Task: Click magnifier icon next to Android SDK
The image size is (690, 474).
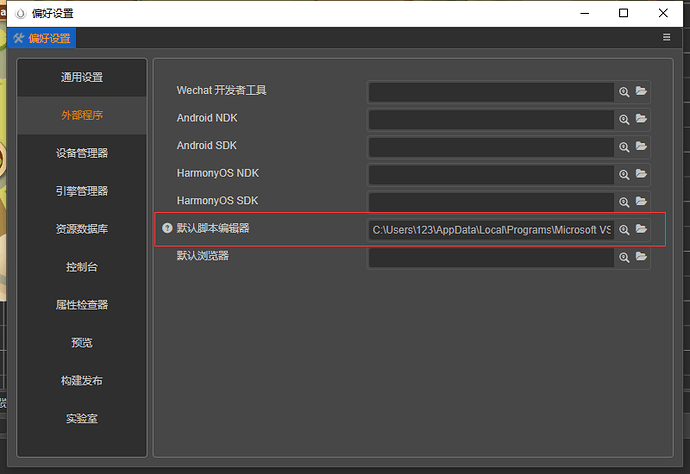Action: (x=624, y=147)
